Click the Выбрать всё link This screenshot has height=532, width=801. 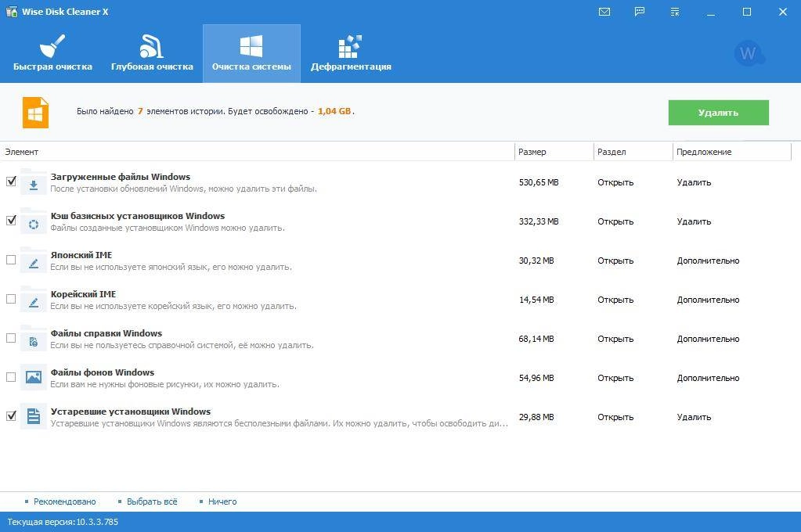click(152, 501)
